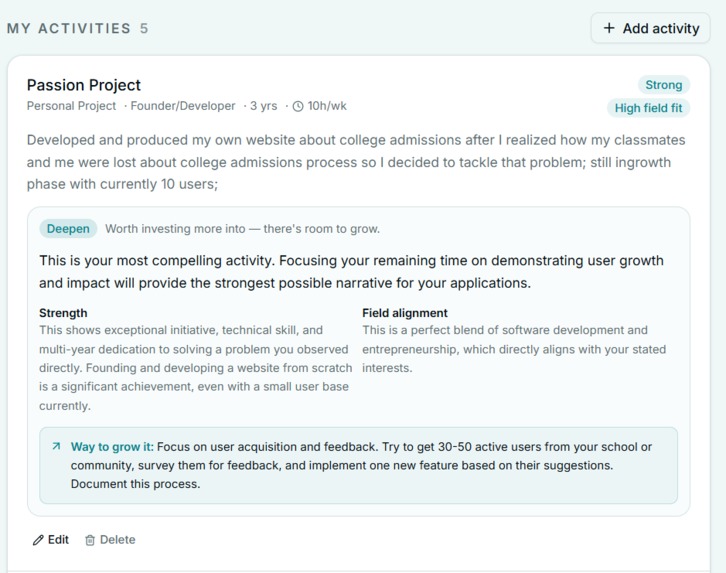
Task: Click the Founder/Developer role text
Action: point(183,106)
